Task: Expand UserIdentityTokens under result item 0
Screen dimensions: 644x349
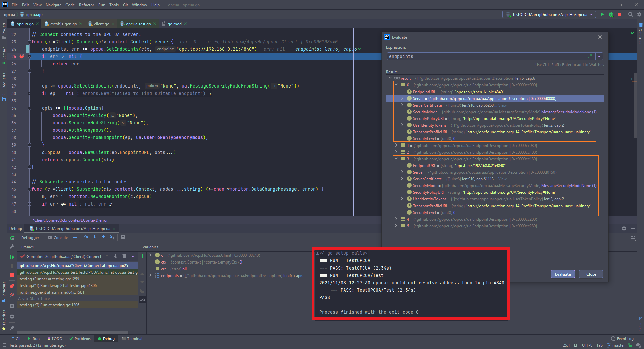Action: tap(402, 125)
